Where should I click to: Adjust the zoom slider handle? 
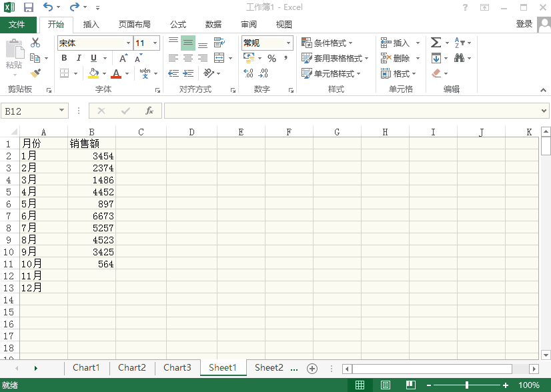(x=467, y=385)
